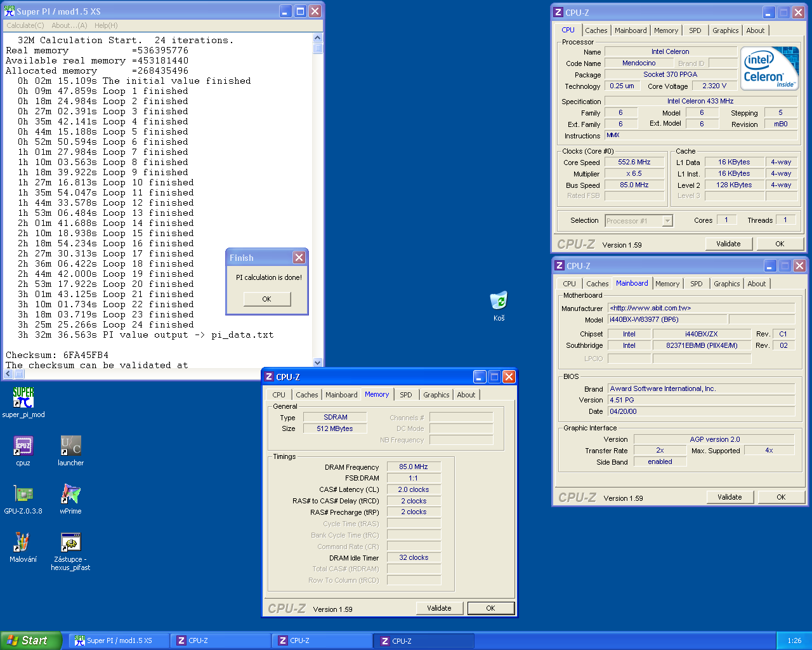Switch to CPU tab in Mainboard CPU-Z window
812x650 pixels.
point(570,284)
